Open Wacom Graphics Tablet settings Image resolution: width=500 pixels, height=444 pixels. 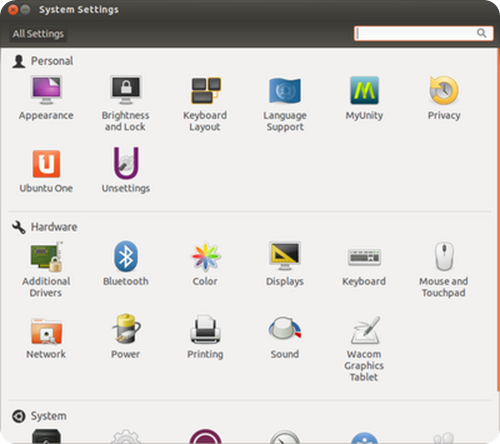coord(364,348)
